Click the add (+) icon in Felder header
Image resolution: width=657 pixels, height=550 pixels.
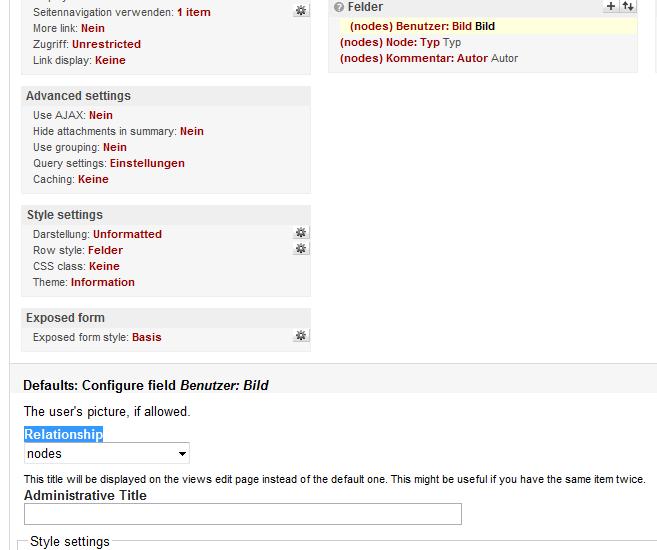pyautogui.click(x=611, y=6)
